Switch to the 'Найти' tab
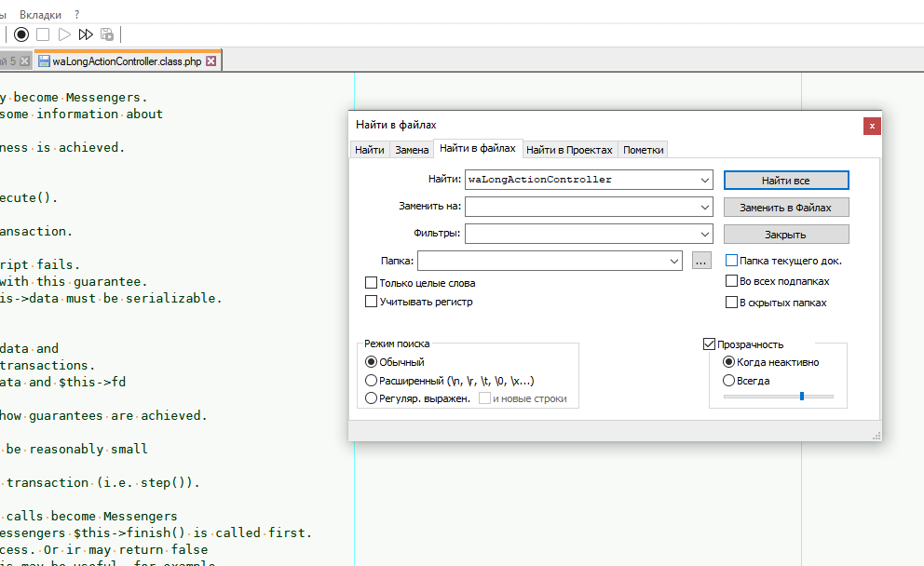 tap(370, 150)
